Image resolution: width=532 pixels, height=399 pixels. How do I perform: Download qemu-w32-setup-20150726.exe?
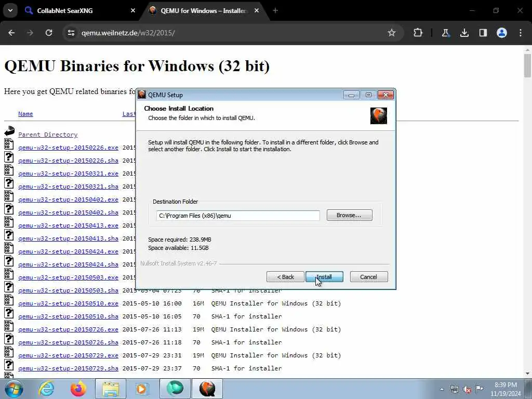coord(68,329)
